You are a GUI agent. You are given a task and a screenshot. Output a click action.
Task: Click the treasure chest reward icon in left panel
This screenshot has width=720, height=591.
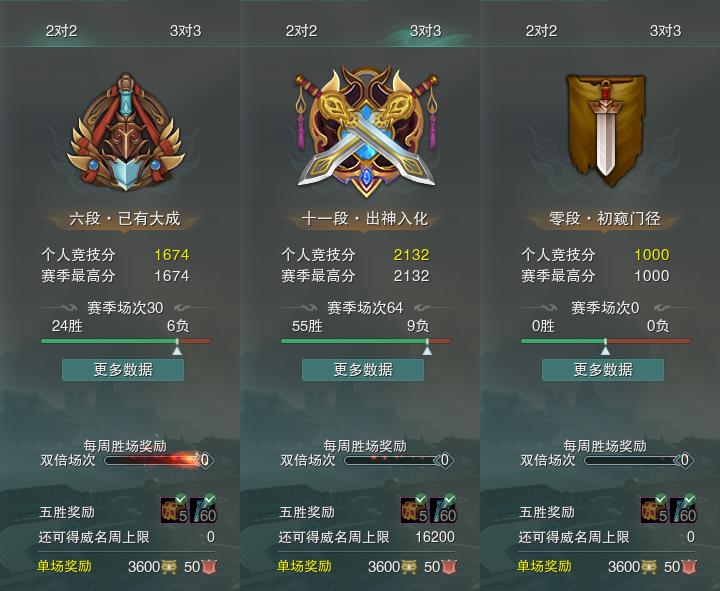point(174,509)
